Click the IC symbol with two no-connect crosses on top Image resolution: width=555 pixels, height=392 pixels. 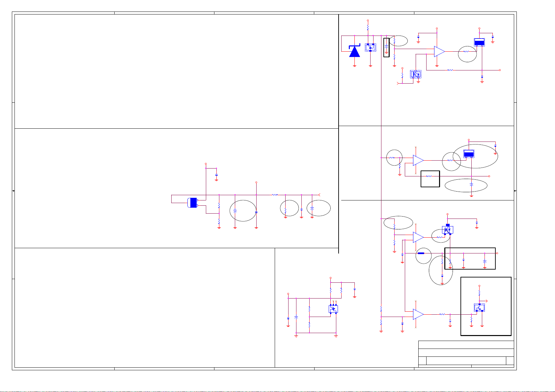(x=333, y=309)
